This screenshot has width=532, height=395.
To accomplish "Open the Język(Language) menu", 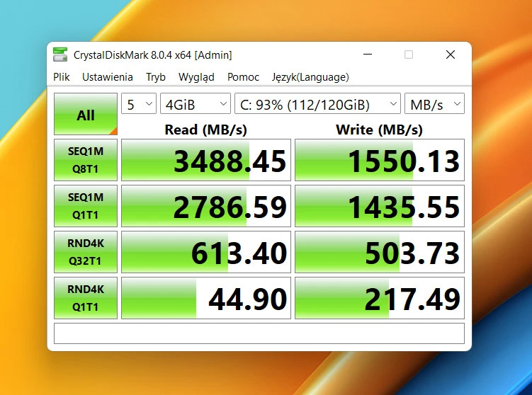I will point(310,77).
